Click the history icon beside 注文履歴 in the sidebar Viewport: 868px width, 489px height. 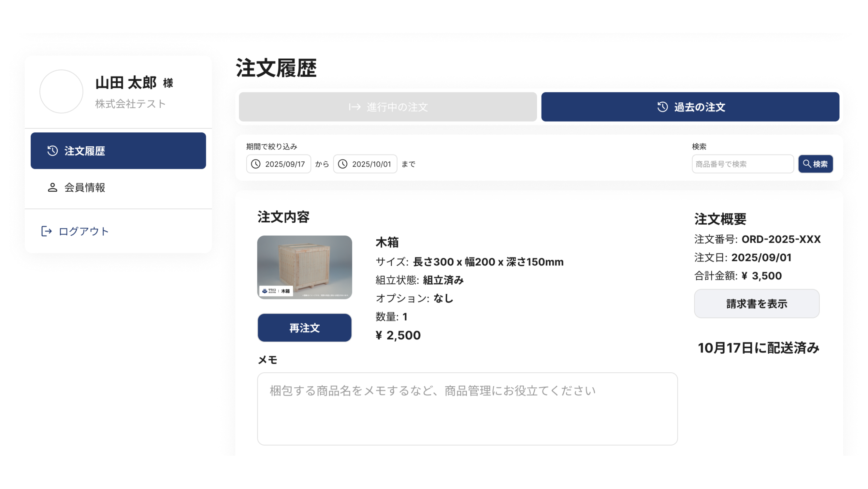click(52, 151)
